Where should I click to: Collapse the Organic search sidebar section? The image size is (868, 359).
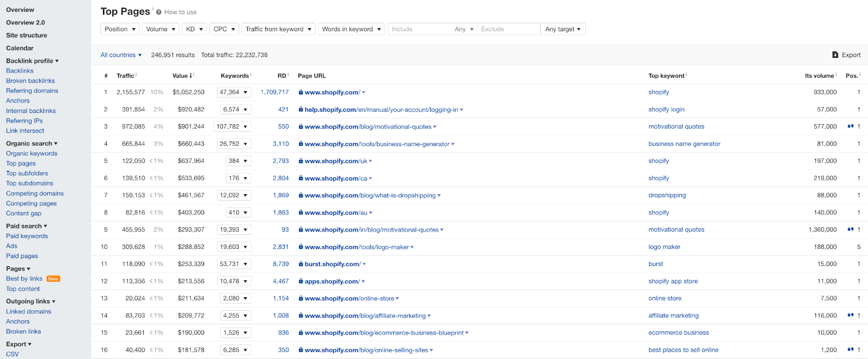tap(32, 144)
